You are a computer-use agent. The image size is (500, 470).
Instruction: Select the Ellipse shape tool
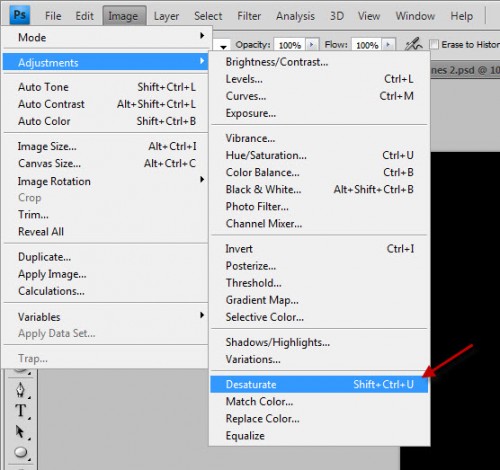click(x=21, y=452)
